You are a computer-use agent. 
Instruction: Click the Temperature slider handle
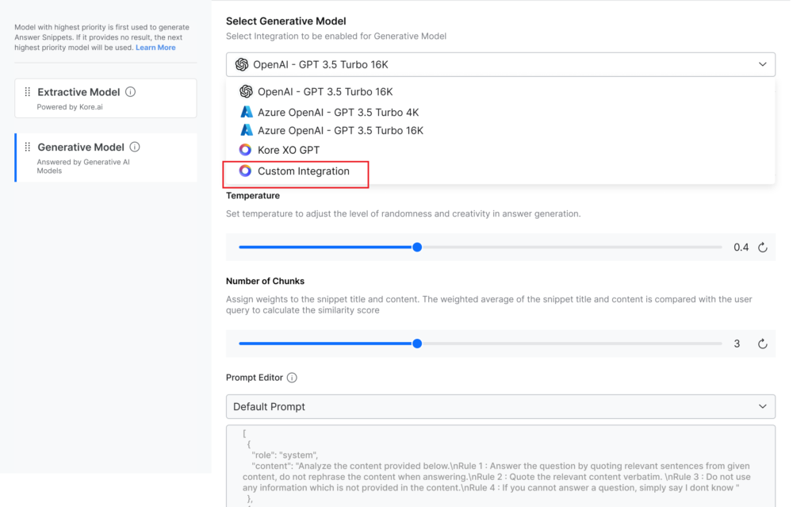(x=417, y=247)
